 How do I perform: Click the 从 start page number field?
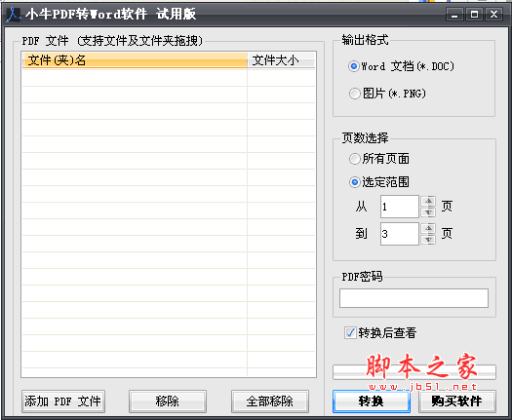click(x=400, y=207)
